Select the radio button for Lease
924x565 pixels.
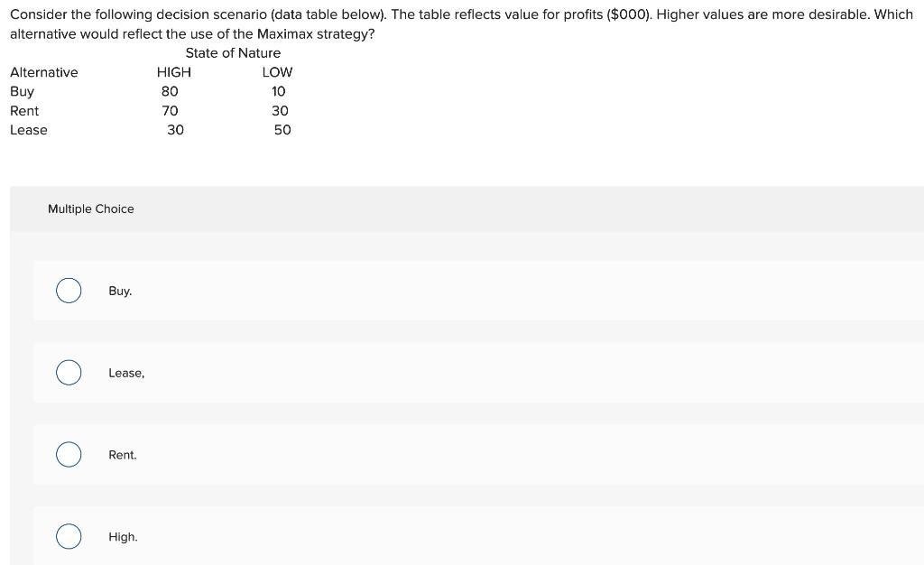tap(69, 373)
